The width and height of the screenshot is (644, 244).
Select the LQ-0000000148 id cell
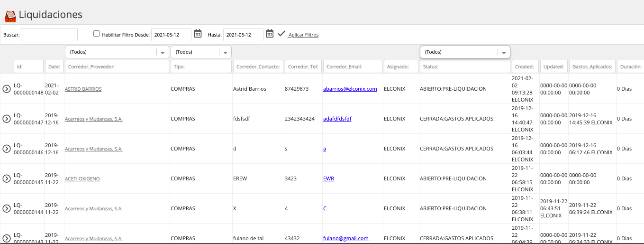click(x=29, y=89)
